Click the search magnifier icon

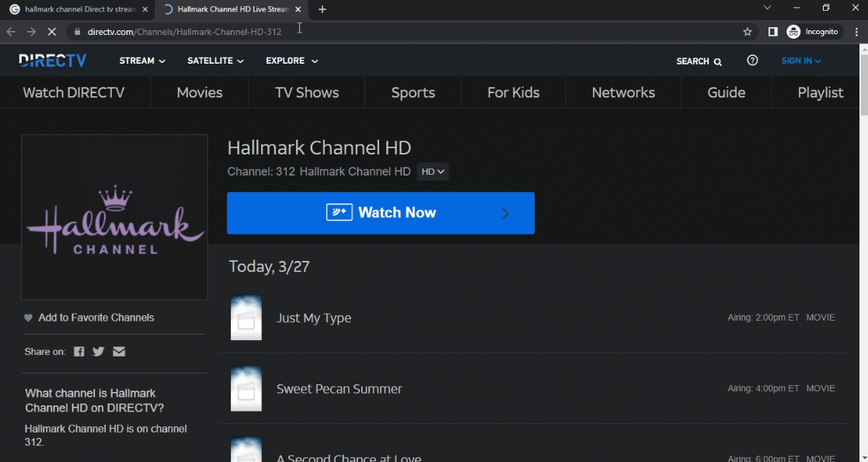click(718, 61)
